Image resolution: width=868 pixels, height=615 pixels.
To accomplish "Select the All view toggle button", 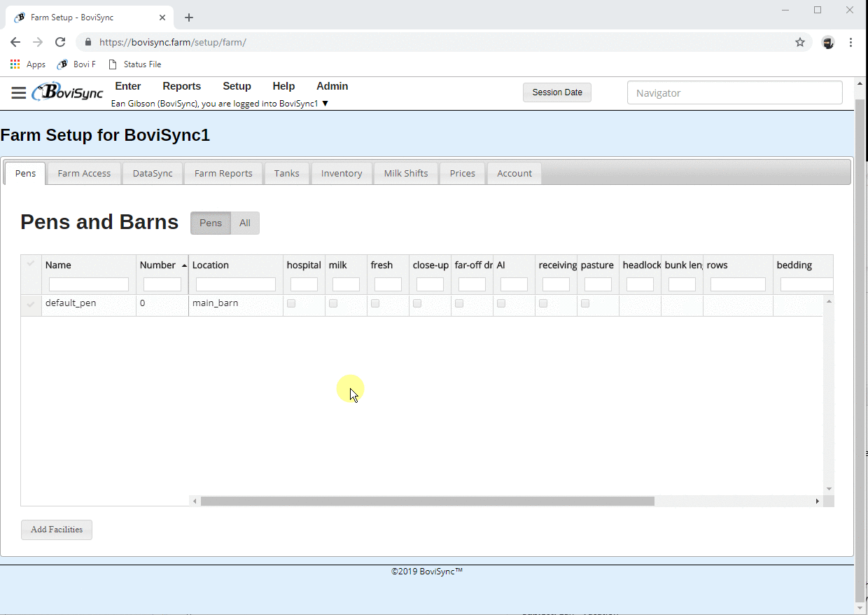I will coord(245,223).
